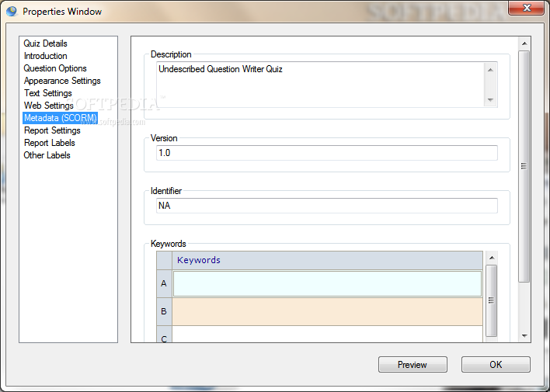The image size is (550, 392).
Task: Go to Question Options
Action: (x=55, y=68)
